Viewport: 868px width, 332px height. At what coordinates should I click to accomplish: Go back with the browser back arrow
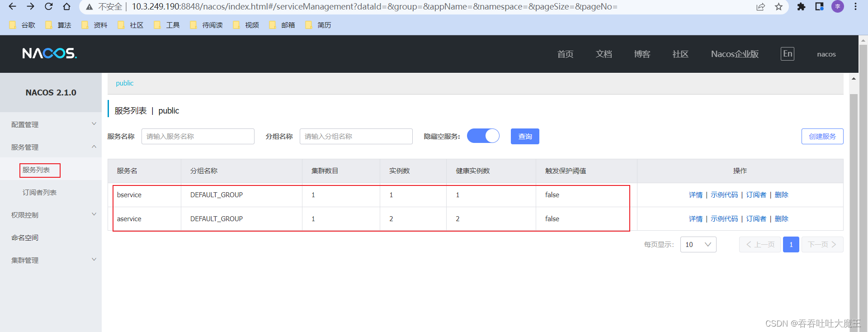(x=12, y=6)
